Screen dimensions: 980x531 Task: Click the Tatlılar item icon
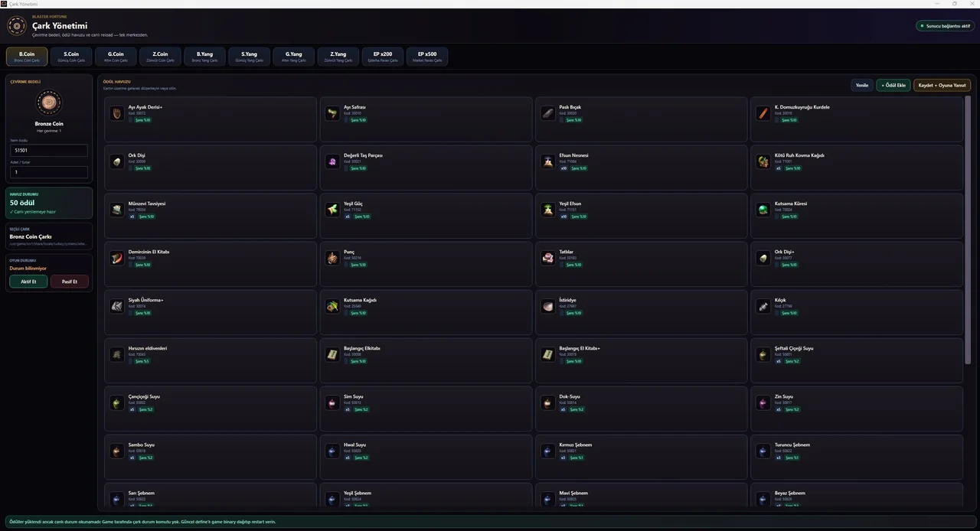[x=547, y=258]
